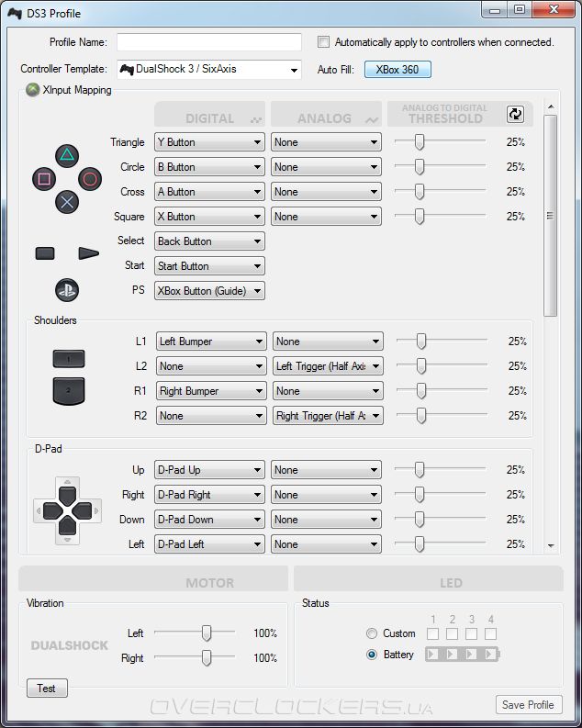Click the L2/R2 trigger button icon

click(x=69, y=391)
